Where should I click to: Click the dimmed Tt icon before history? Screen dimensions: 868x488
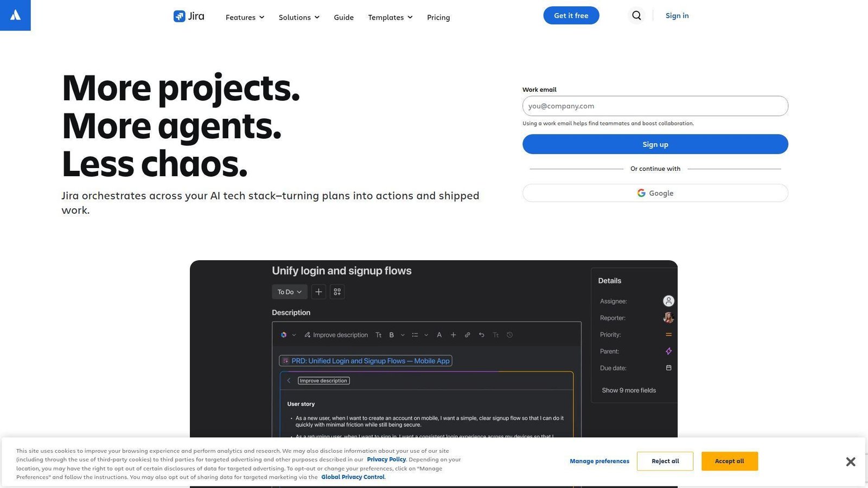pyautogui.click(x=496, y=335)
